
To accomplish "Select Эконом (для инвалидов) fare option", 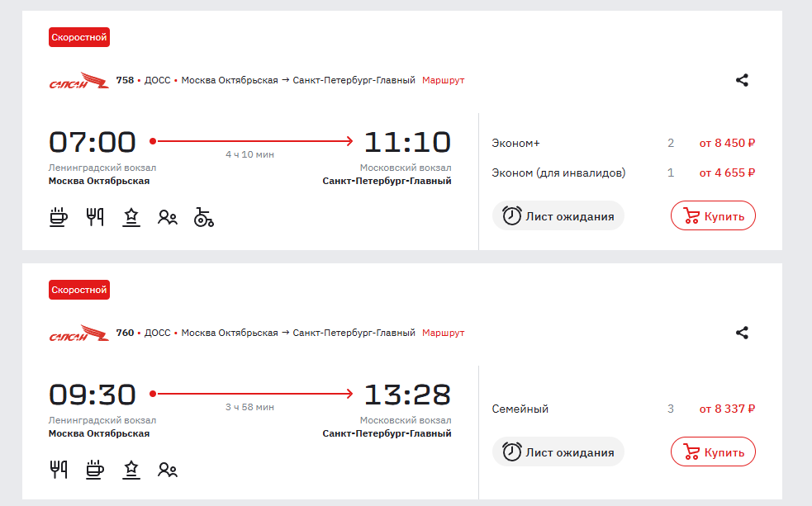I will coord(624,173).
